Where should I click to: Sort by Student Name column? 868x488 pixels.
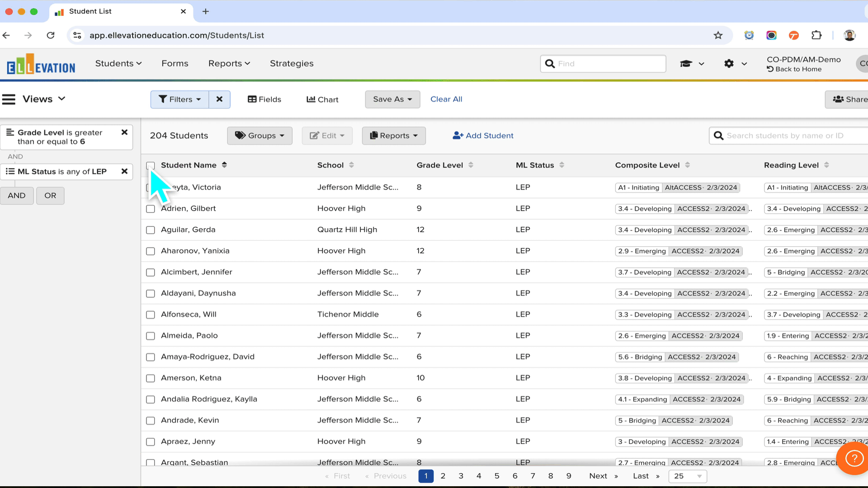[193, 165]
